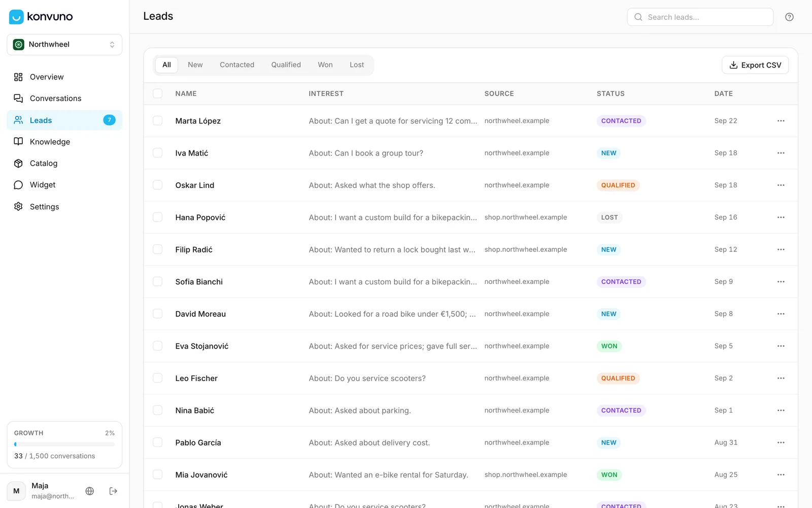Open row actions for Pablo García

coord(781,442)
